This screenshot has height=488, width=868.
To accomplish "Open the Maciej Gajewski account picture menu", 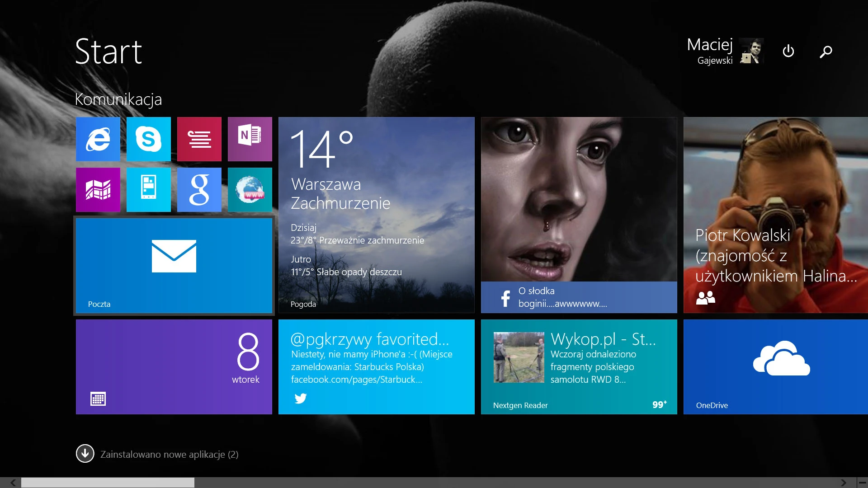I will click(751, 51).
